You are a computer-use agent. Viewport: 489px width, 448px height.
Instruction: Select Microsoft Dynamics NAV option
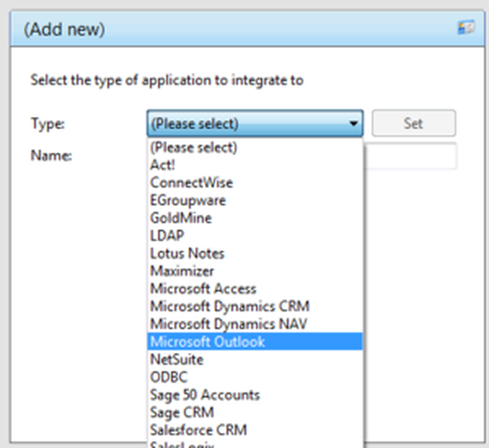coord(229,324)
